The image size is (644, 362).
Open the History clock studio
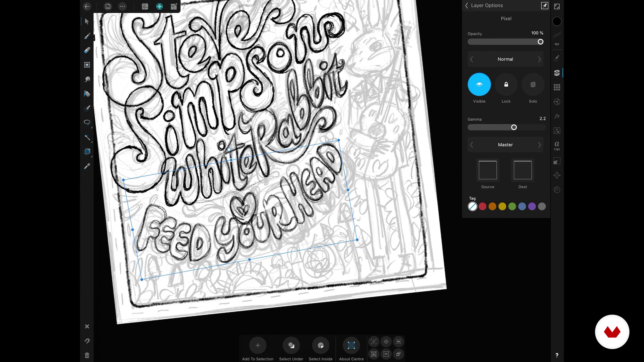pyautogui.click(x=557, y=190)
